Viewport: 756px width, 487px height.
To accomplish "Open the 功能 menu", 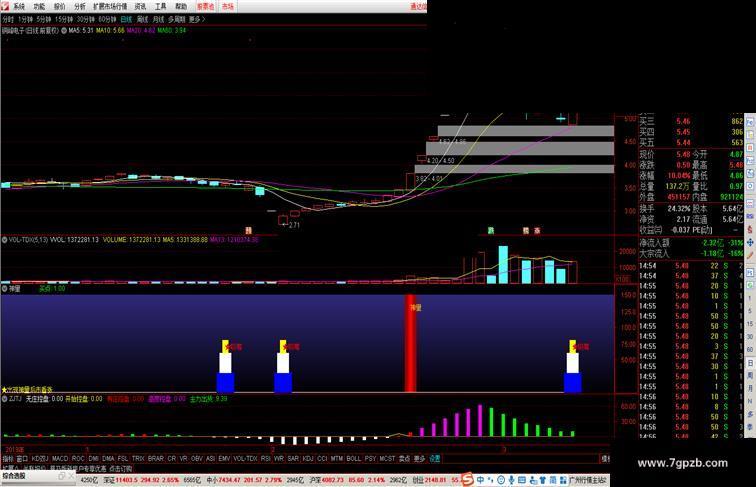I will pyautogui.click(x=40, y=6).
